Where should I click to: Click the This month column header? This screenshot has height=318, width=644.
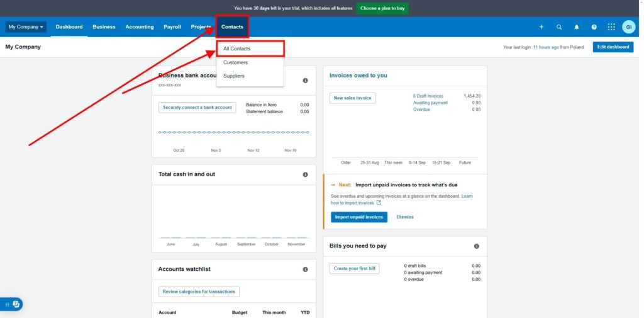pos(274,313)
